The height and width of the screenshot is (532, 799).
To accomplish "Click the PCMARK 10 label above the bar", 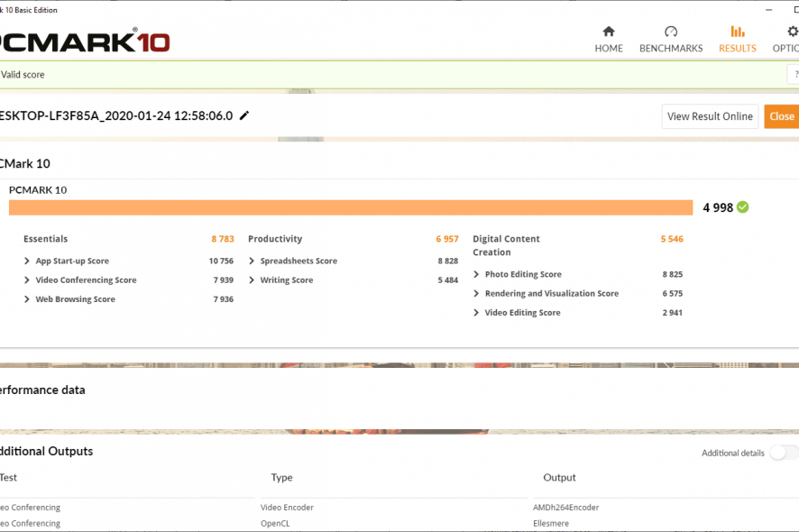I will tap(38, 190).
